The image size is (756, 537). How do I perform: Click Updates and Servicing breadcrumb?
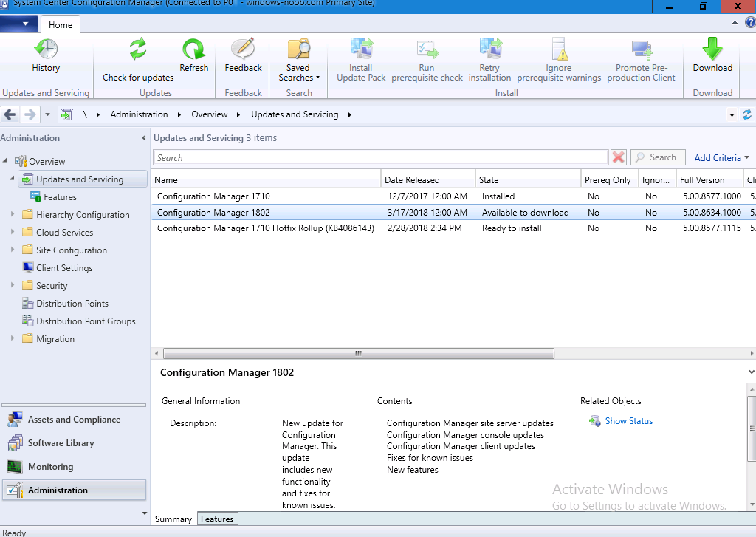[x=295, y=114]
